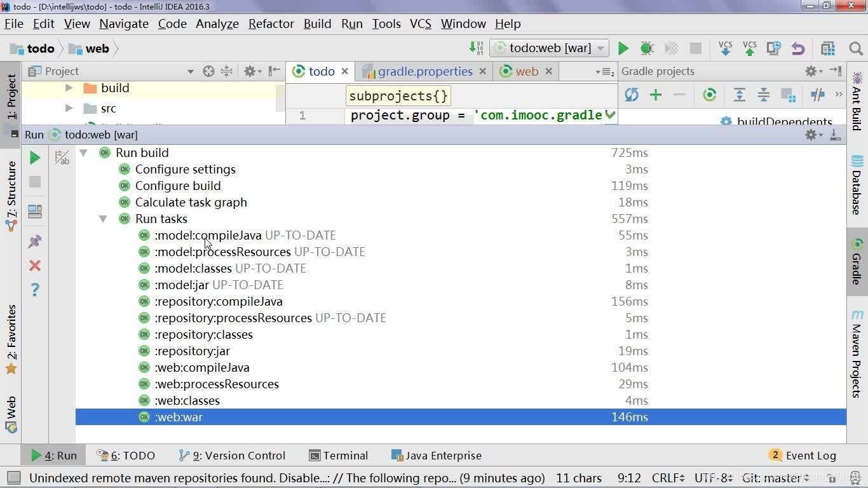Select the :web:war task row

click(461, 417)
